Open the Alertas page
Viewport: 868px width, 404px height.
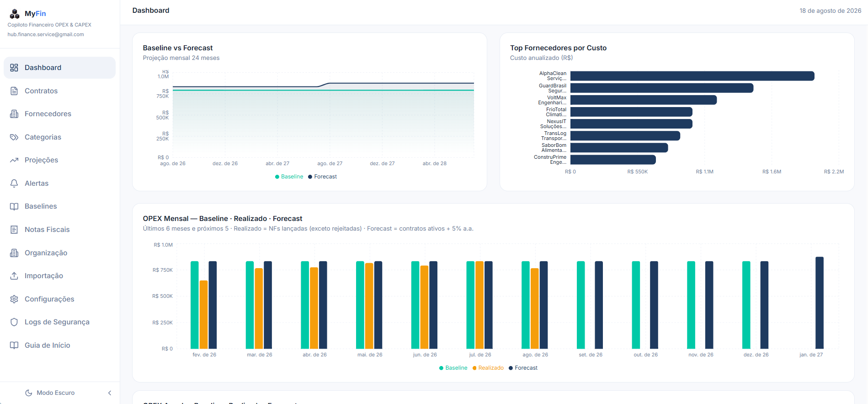click(59, 183)
